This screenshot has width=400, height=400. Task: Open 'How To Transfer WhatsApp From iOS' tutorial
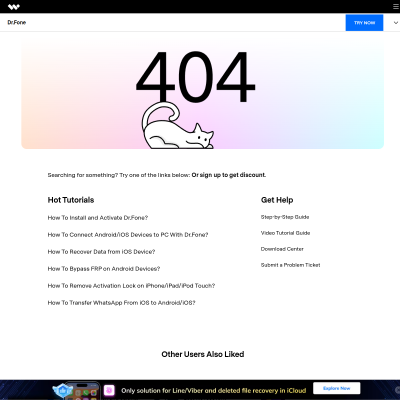(x=121, y=303)
